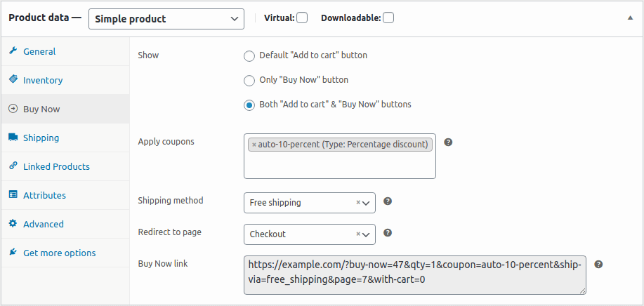Click the Shipping truck icon
The height and width of the screenshot is (306, 644).
(13, 137)
